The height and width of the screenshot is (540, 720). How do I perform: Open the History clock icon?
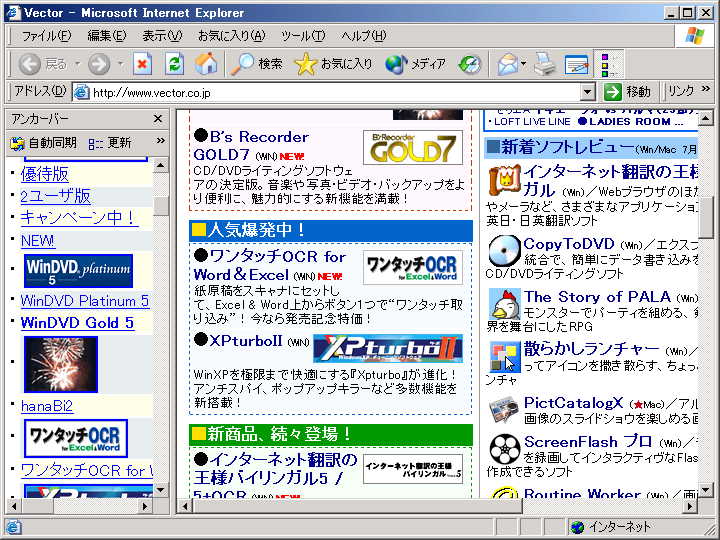click(x=470, y=64)
